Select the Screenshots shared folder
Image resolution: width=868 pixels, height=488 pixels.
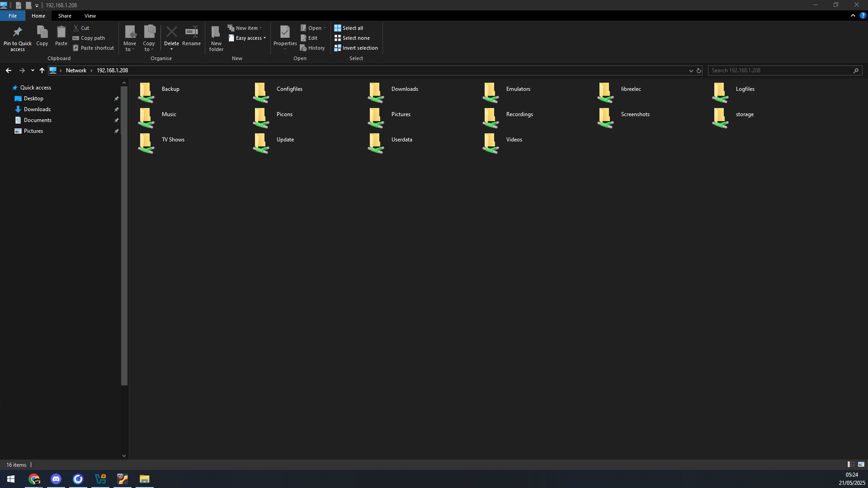(x=625, y=117)
